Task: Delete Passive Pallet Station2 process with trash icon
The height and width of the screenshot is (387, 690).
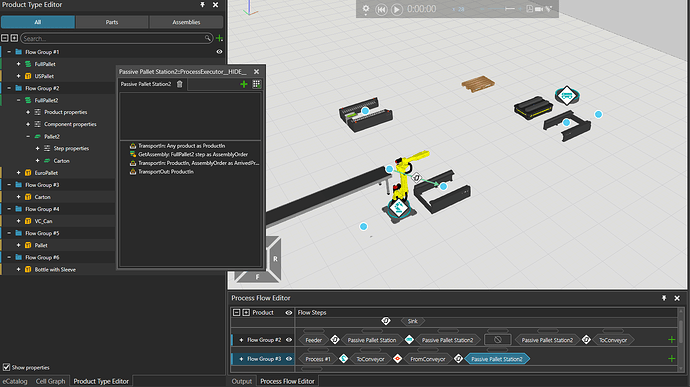Action: [x=180, y=84]
